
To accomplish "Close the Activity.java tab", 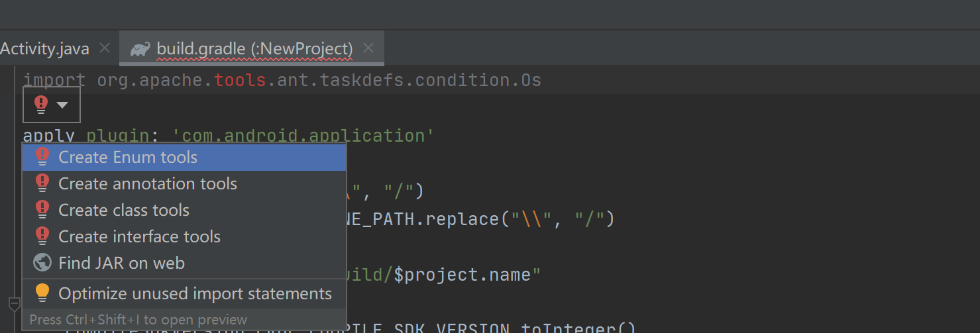I will [104, 48].
